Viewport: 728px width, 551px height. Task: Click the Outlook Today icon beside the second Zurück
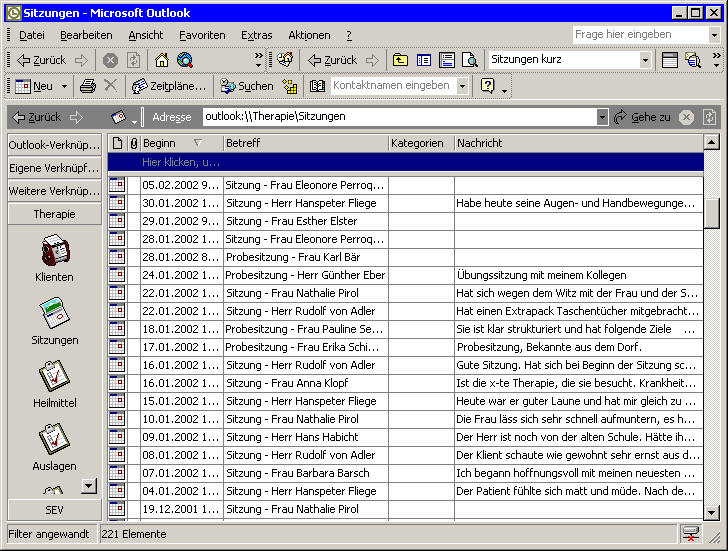285,59
